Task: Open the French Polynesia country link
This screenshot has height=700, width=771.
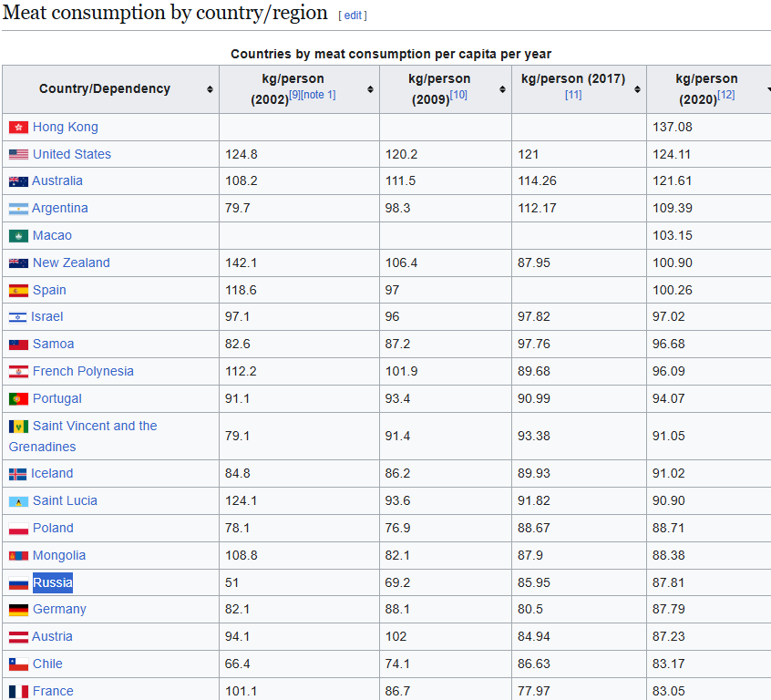Action: pyautogui.click(x=83, y=371)
